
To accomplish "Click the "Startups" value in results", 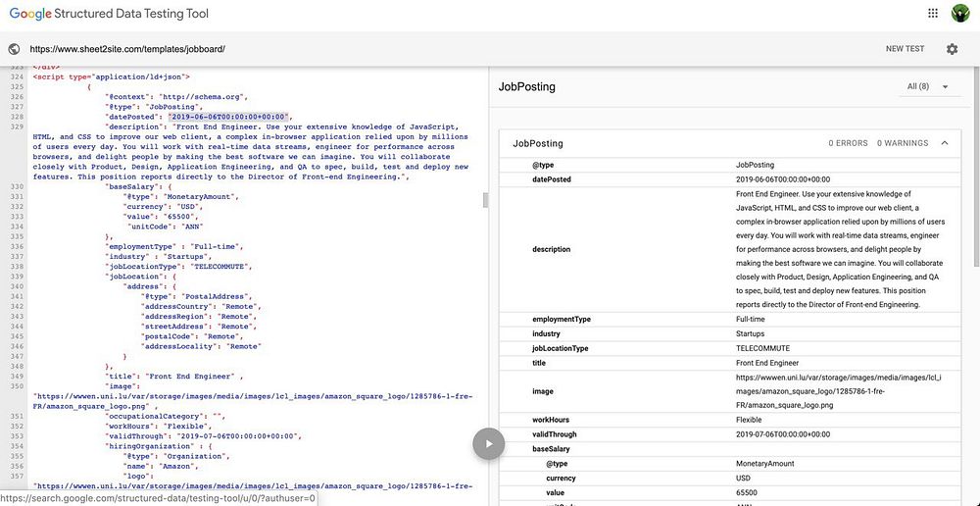I will (x=750, y=334).
